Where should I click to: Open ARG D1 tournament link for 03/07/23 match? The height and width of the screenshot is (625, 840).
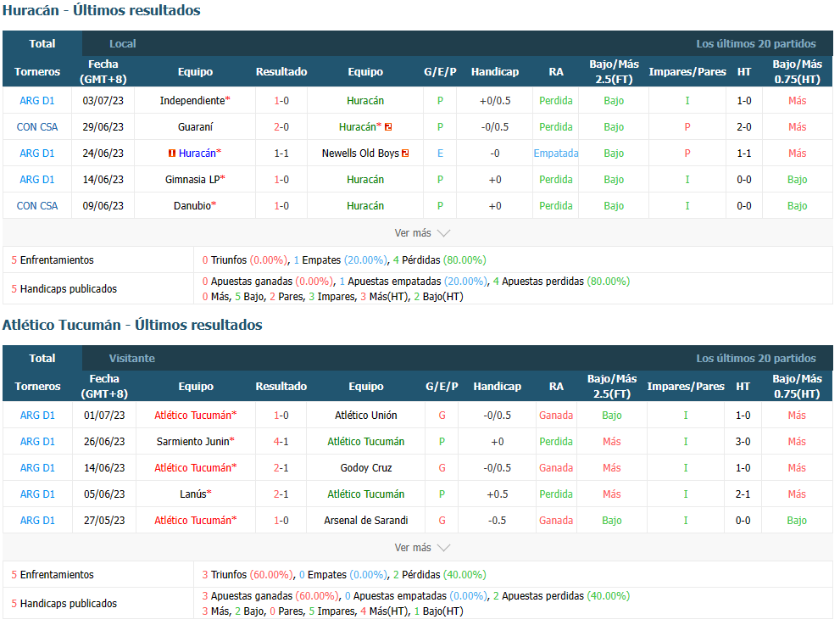tap(37, 101)
